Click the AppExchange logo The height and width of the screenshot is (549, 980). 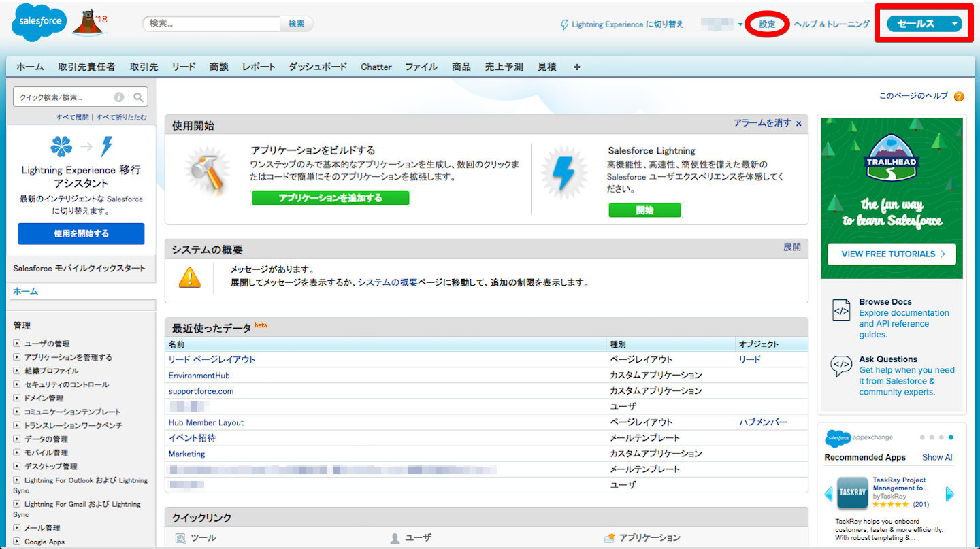click(859, 438)
